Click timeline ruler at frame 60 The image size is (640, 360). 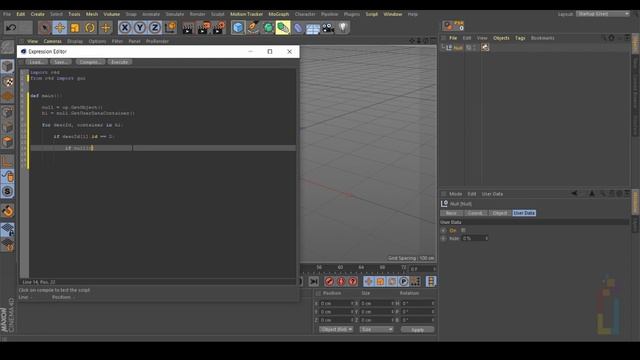[x=340, y=267]
